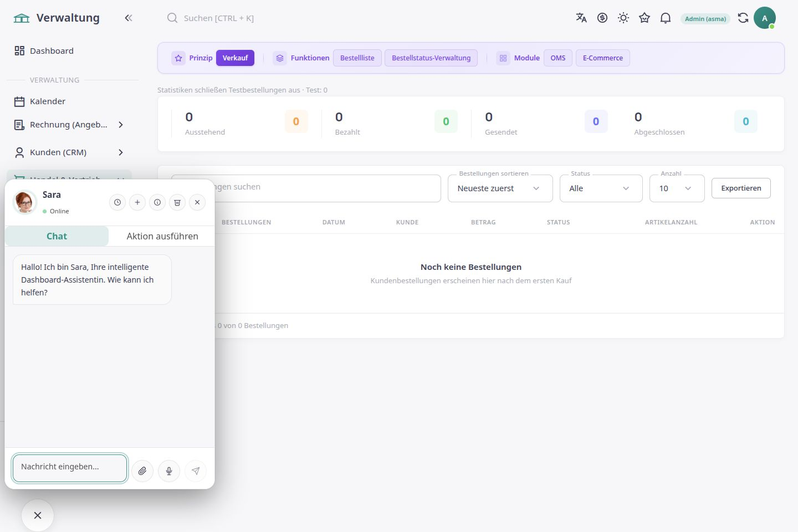Click the Abgeschlossen statistic card

coord(695,123)
